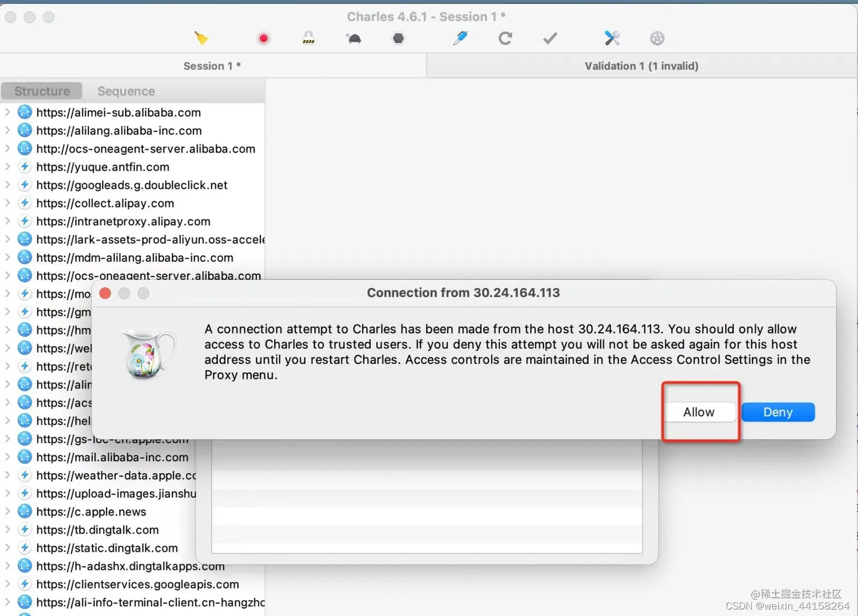The width and height of the screenshot is (858, 616).
Task: Select https://ali-info-terminal-client.cn-hangzhc row
Action: pos(132,602)
